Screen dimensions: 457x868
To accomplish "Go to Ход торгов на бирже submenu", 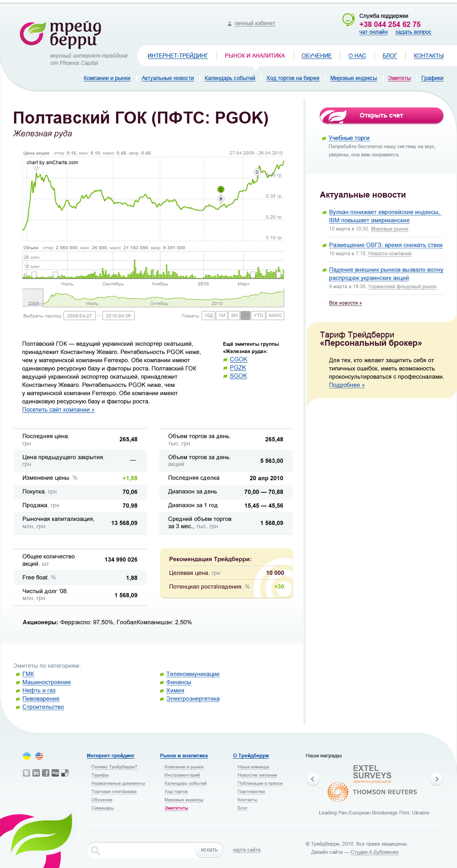I will [293, 78].
